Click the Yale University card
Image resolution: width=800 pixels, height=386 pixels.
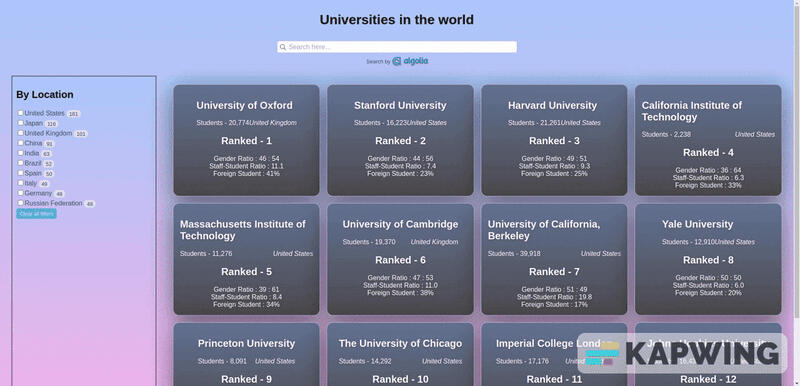(x=708, y=259)
